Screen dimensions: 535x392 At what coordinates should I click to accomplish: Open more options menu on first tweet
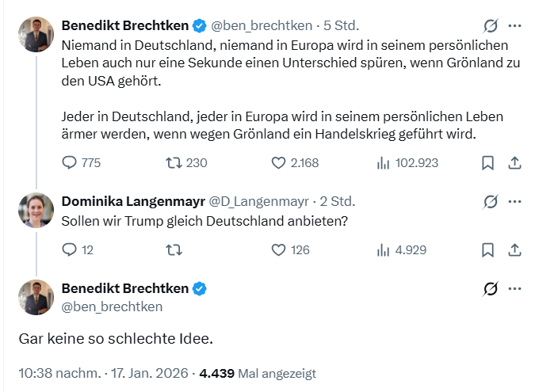click(x=514, y=25)
